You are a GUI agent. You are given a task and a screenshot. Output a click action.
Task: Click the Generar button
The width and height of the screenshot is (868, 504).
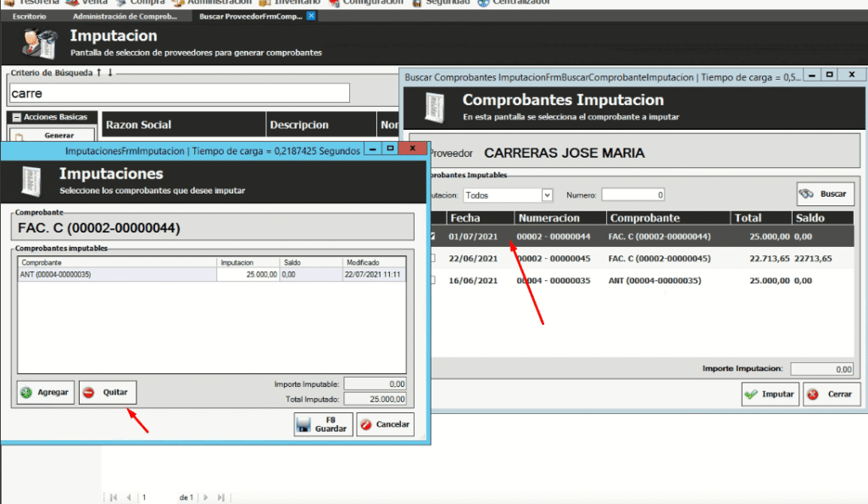click(x=58, y=135)
